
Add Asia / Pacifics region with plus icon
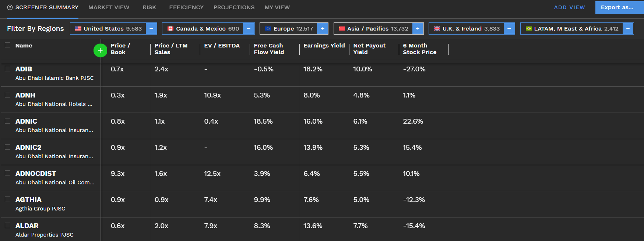point(418,29)
